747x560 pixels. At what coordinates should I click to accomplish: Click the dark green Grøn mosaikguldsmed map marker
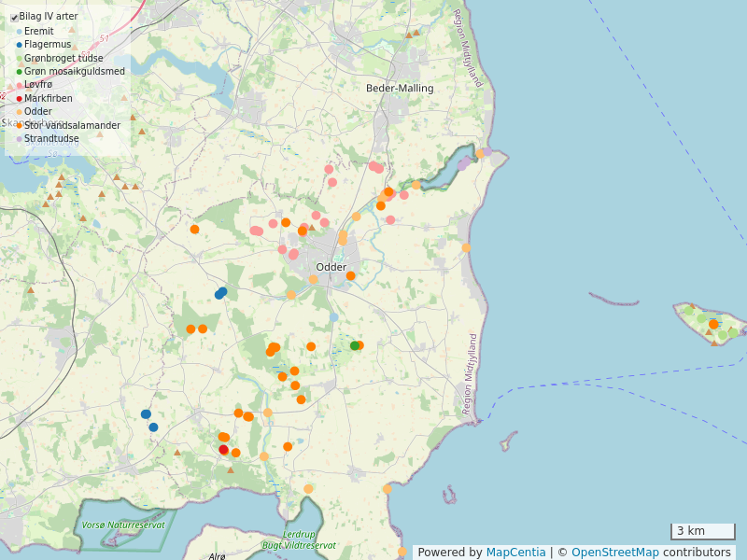pos(355,346)
